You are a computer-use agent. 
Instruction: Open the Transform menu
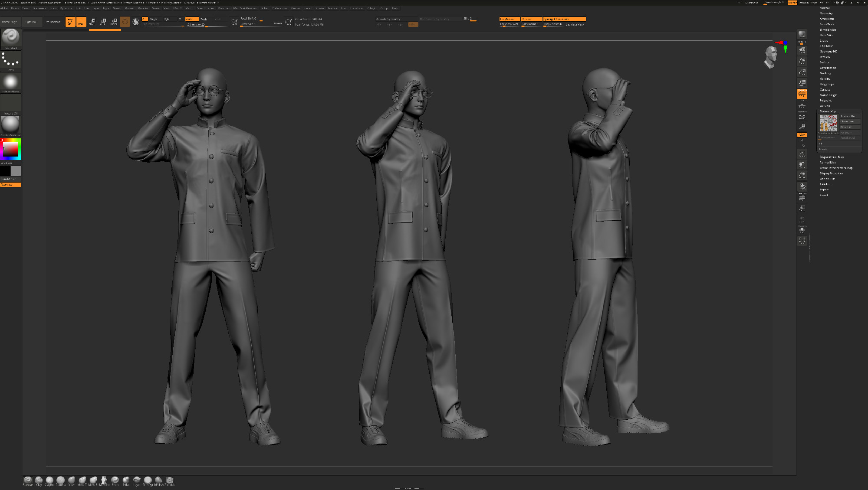pyautogui.click(x=357, y=8)
